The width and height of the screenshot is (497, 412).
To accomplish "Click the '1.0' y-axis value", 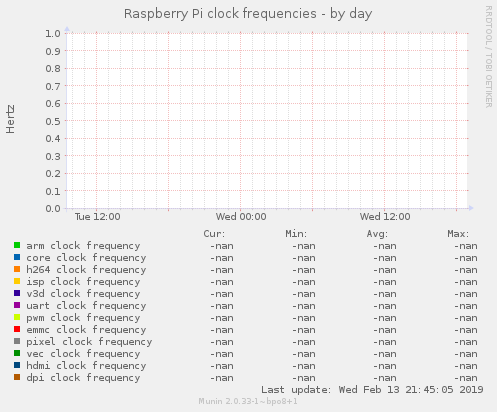I will (x=53, y=33).
